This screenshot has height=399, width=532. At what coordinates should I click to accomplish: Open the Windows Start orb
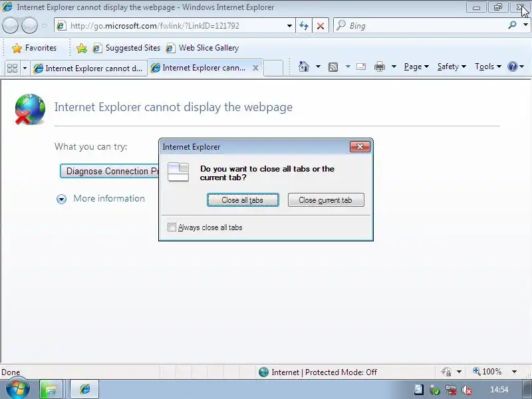(18, 388)
